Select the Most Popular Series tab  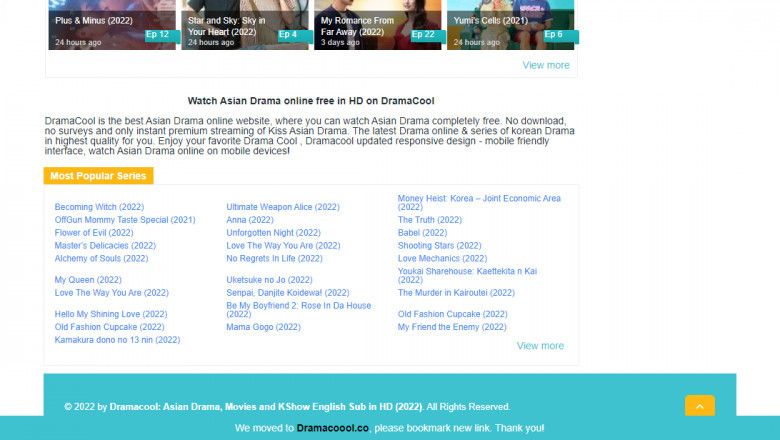click(x=98, y=176)
